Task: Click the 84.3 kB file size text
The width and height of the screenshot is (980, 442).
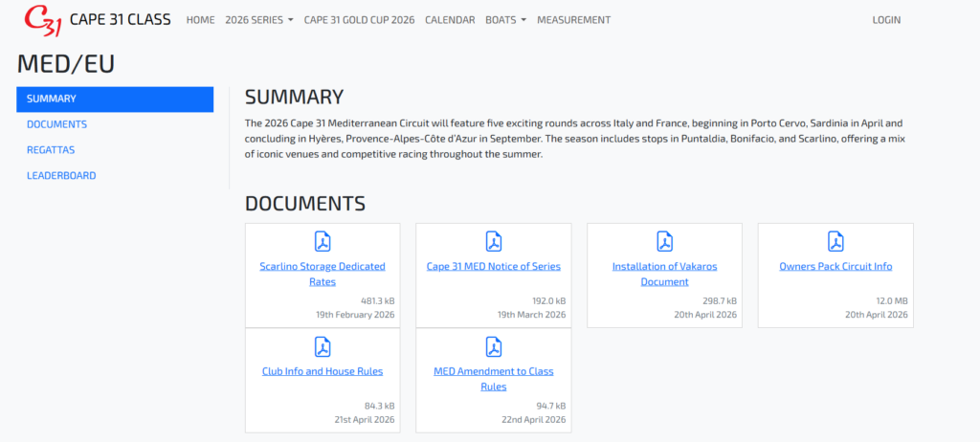Action: [x=379, y=406]
